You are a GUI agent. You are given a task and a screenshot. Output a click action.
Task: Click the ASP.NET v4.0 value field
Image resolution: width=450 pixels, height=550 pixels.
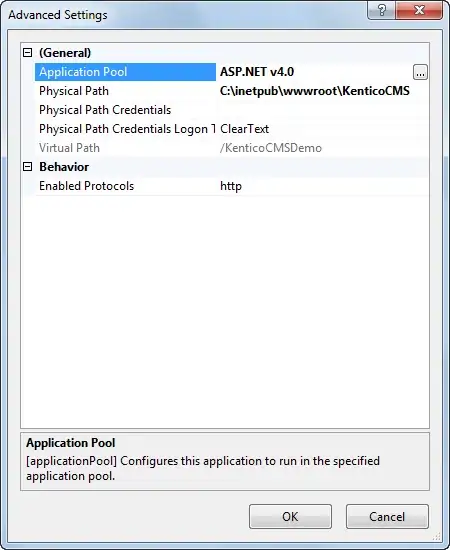click(315, 72)
